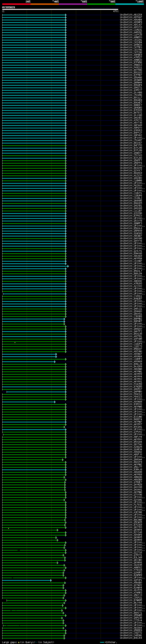
Task: Select UniRef100_A9XNU7 label
Action: pyautogui.click(x=131, y=354)
